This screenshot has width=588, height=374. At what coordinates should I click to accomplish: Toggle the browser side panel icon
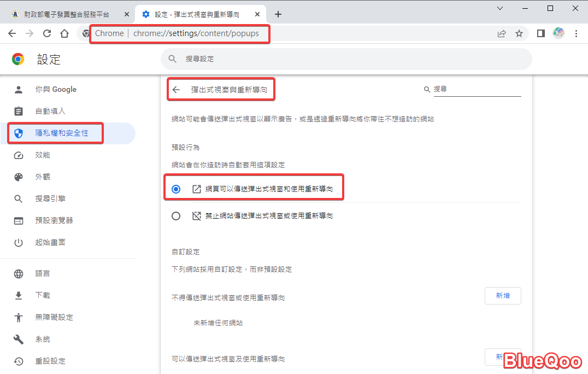[x=540, y=33]
